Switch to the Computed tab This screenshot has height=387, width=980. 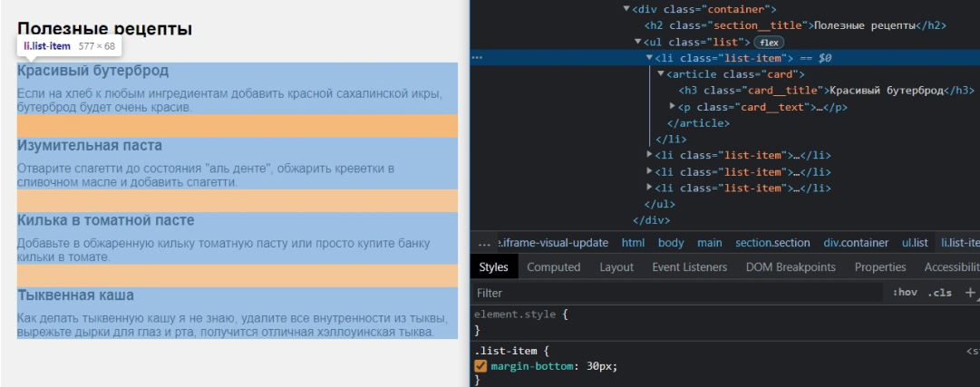(x=553, y=266)
